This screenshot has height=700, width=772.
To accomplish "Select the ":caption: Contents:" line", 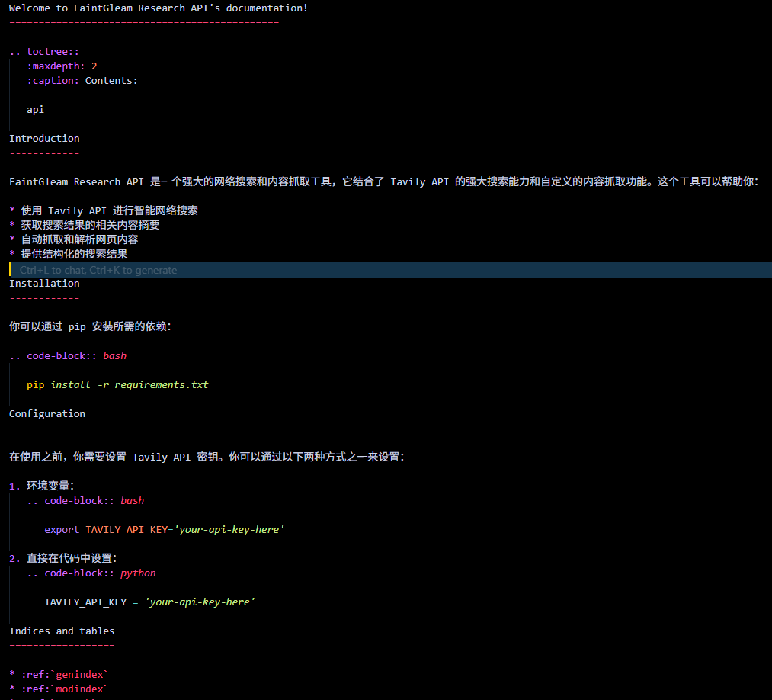I will click(82, 81).
